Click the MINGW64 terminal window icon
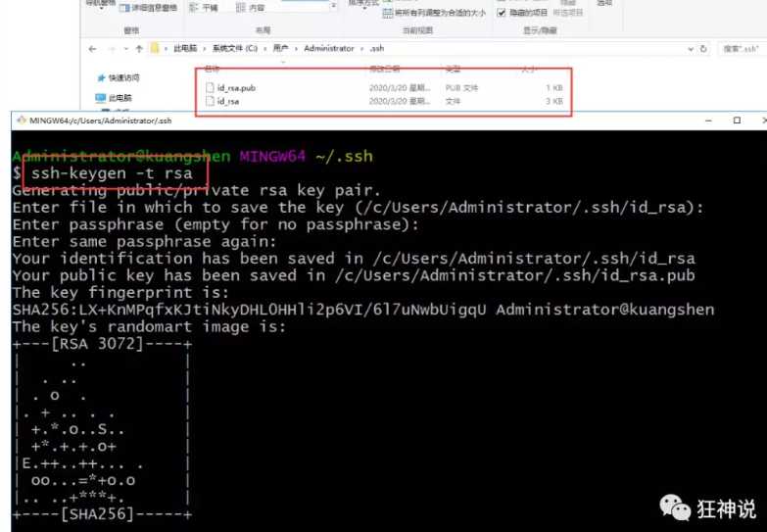The height and width of the screenshot is (532, 767). click(21, 121)
